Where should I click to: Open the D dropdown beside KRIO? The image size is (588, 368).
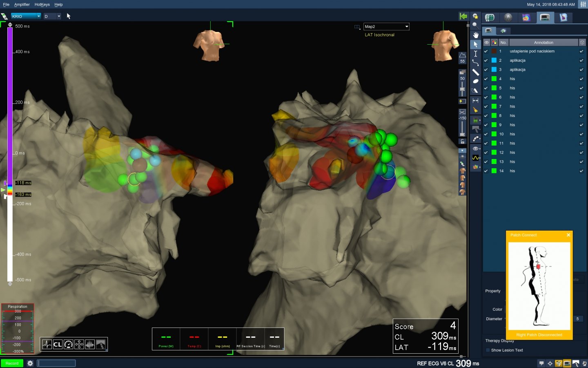coord(53,16)
